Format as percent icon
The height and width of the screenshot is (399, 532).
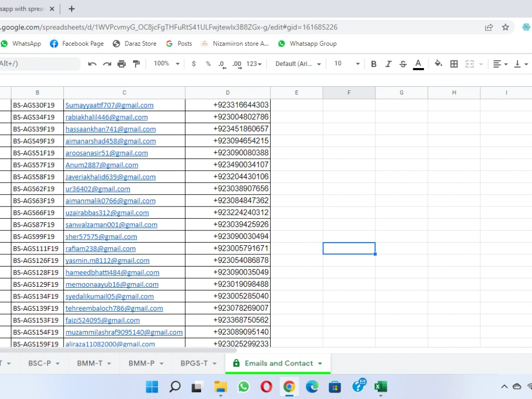click(x=209, y=64)
